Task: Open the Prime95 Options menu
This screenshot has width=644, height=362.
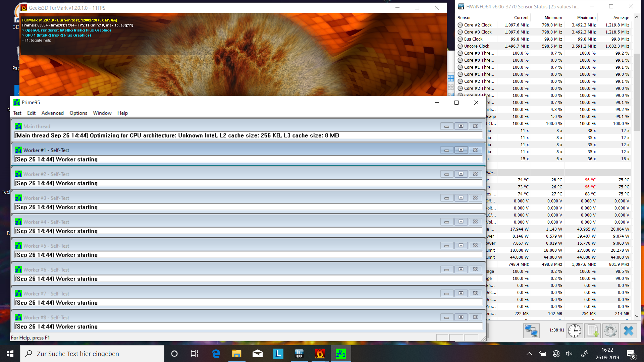Action: (78, 113)
